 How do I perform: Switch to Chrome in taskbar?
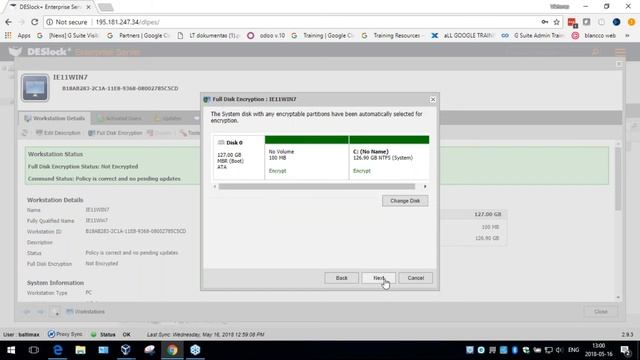[x=172, y=350]
